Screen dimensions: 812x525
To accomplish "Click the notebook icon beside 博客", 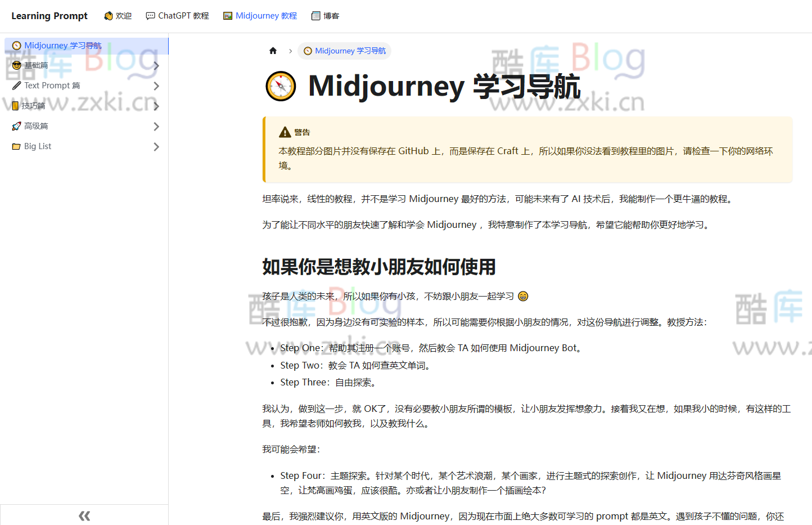I will point(315,15).
